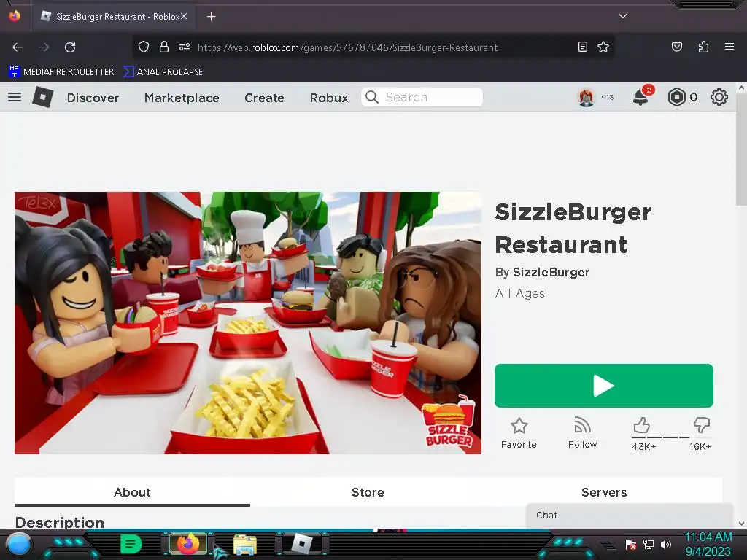Click the scrollbar down arrow
The image size is (747, 560).
click(741, 524)
